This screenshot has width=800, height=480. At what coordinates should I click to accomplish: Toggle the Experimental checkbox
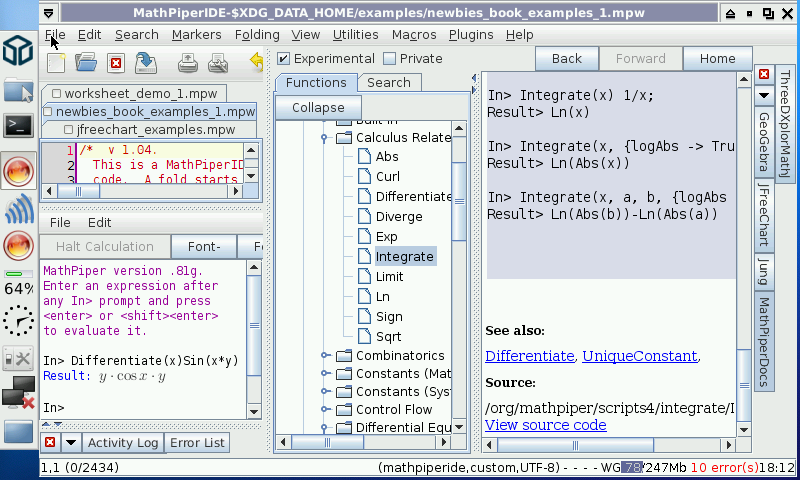tap(283, 59)
